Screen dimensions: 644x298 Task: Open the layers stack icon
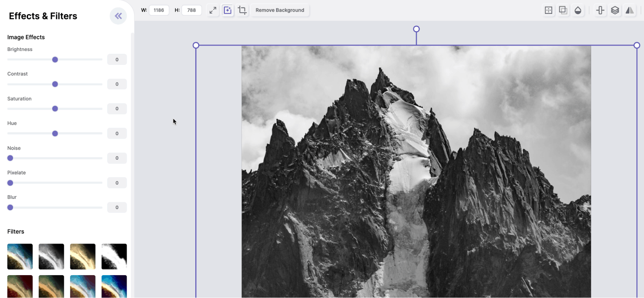615,10
